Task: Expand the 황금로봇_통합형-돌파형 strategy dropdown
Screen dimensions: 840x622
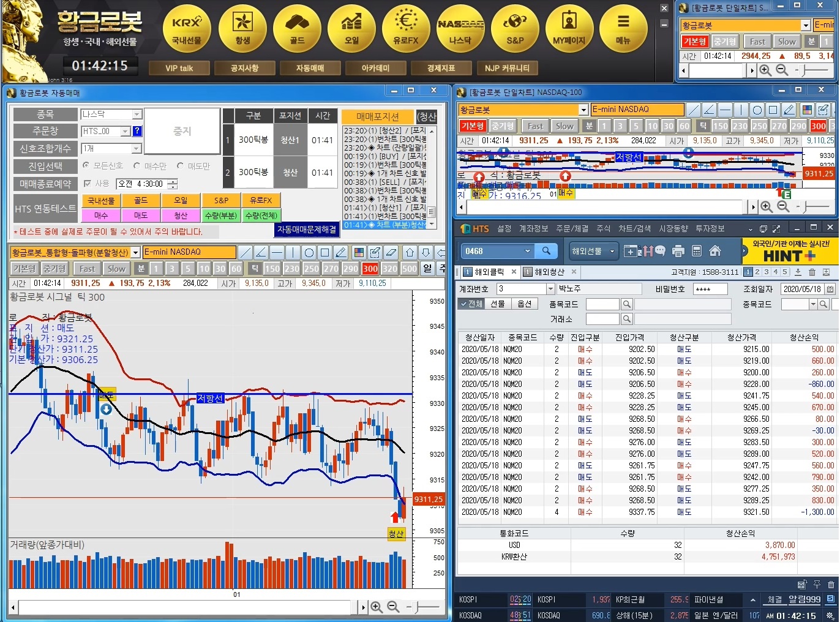Action: [136, 252]
